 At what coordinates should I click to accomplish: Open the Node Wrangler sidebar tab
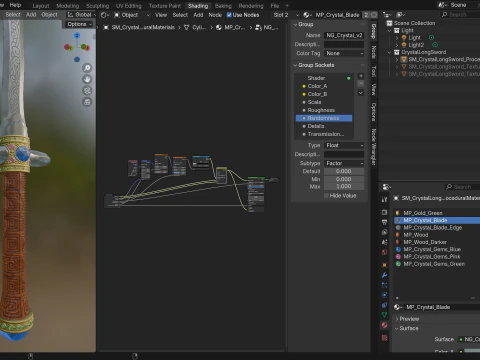374,147
